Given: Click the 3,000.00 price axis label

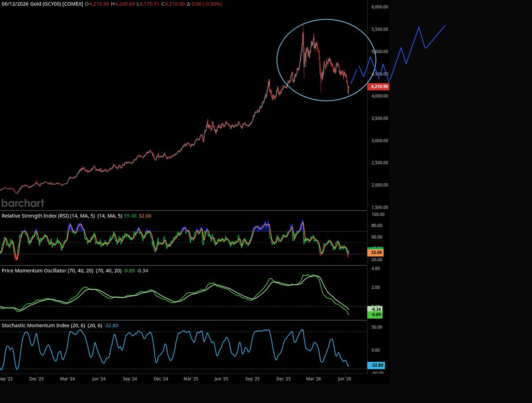Looking at the screenshot, I should click(x=379, y=140).
